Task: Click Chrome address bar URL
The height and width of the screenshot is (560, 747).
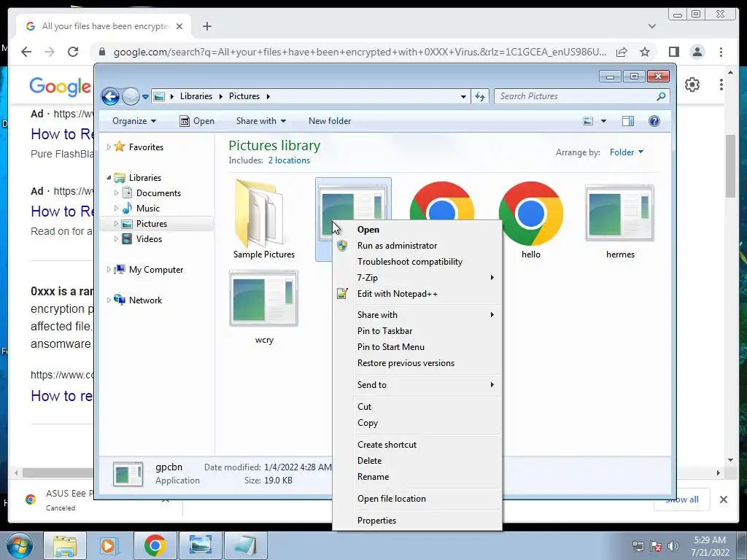Action: tap(360, 52)
